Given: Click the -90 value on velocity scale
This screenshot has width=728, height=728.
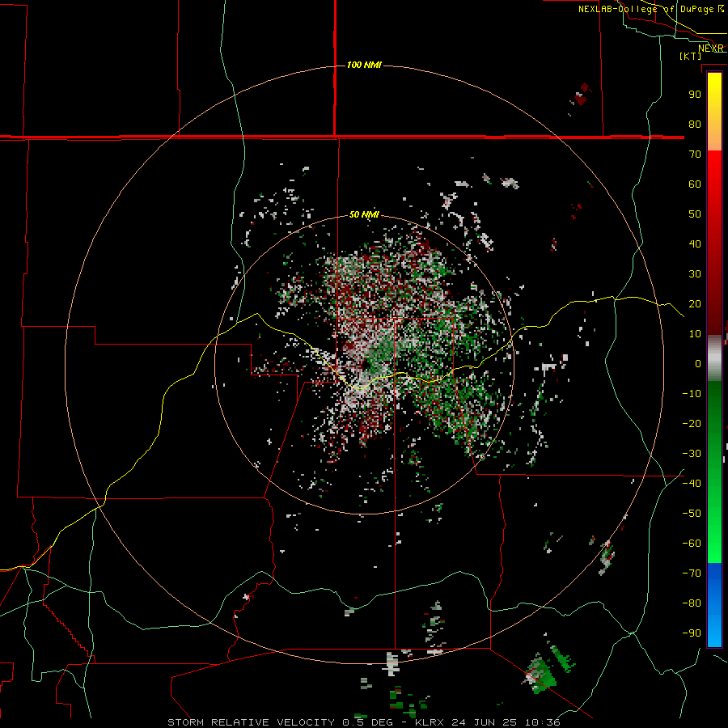Looking at the screenshot, I should pos(692,633).
